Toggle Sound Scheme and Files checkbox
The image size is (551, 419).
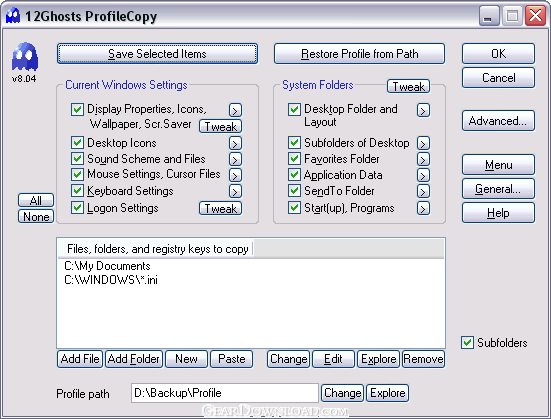(x=77, y=159)
